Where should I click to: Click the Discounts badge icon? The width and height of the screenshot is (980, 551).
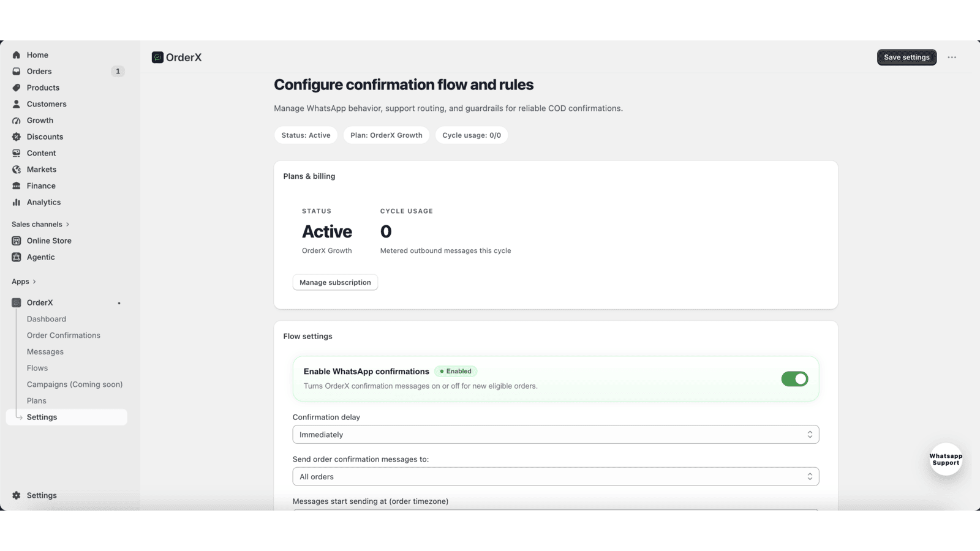[x=17, y=137]
